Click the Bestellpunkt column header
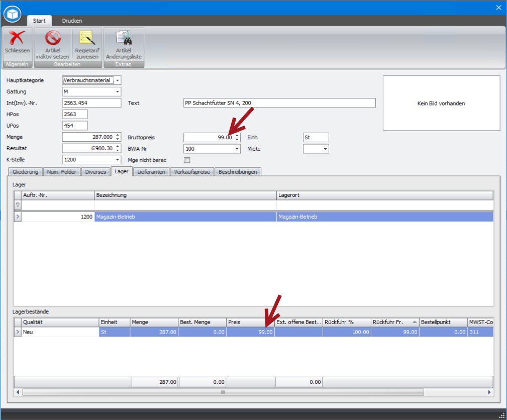The width and height of the screenshot is (507, 420). click(x=443, y=323)
